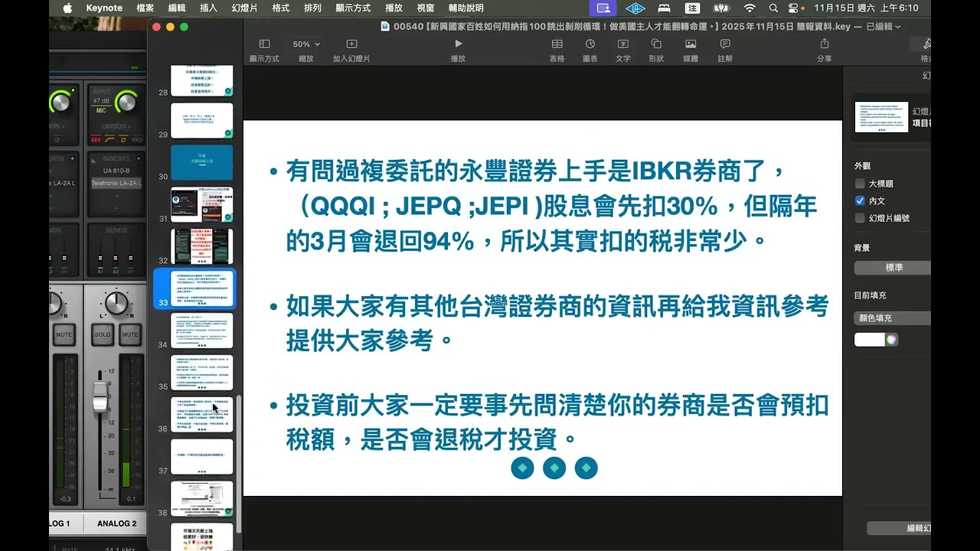Click the date and time in the menu bar
The height and width of the screenshot is (551, 980).
click(866, 8)
